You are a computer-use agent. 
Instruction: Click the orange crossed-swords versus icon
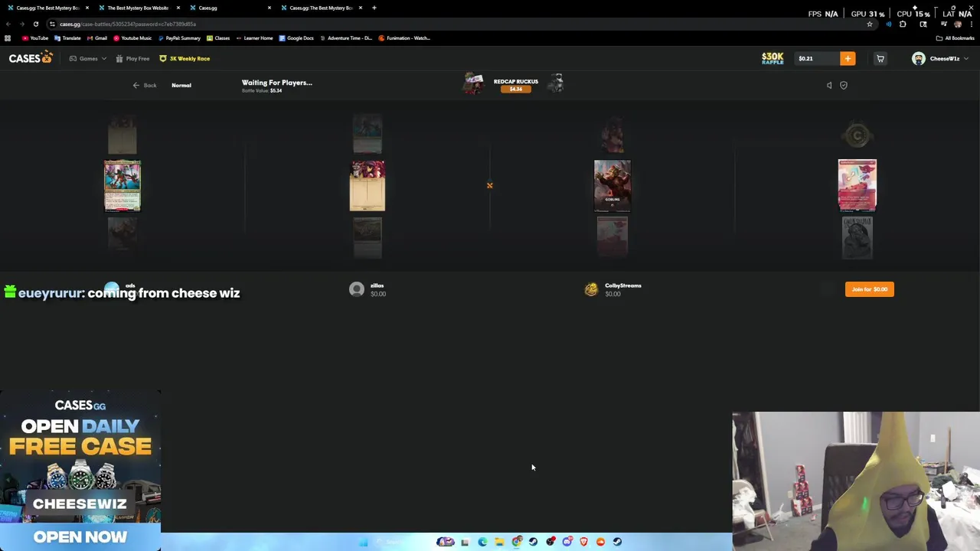[x=490, y=185]
